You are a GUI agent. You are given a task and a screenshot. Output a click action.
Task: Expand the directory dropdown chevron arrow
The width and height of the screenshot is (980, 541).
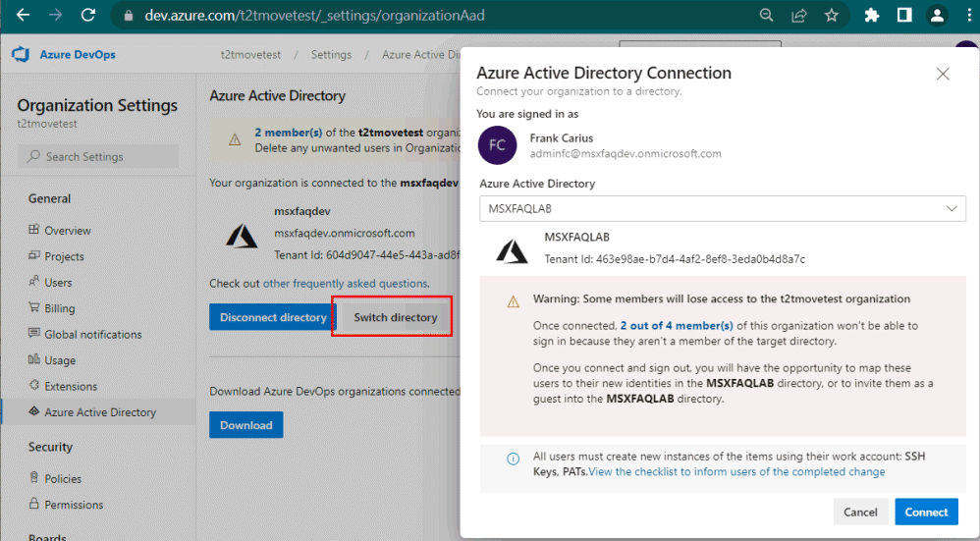pyautogui.click(x=952, y=209)
